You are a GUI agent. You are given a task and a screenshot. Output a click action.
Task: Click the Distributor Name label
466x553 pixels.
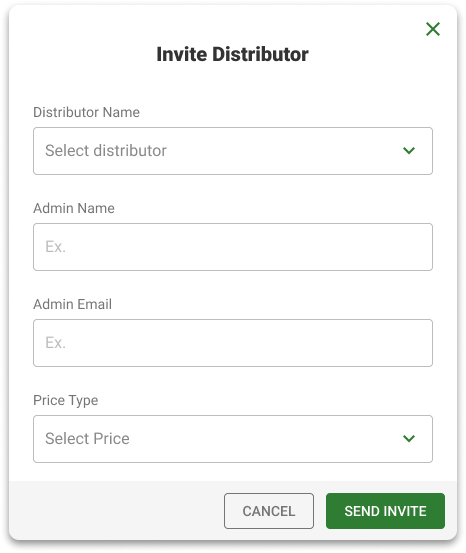[86, 112]
